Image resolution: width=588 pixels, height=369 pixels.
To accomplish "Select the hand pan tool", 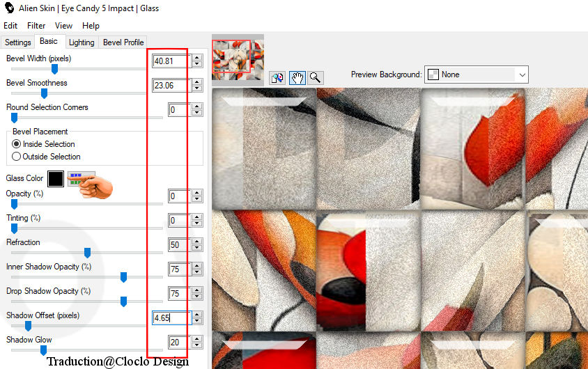I will click(297, 78).
